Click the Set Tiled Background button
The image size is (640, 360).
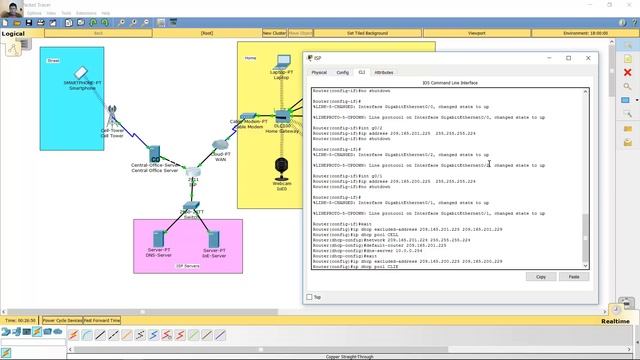point(367,33)
